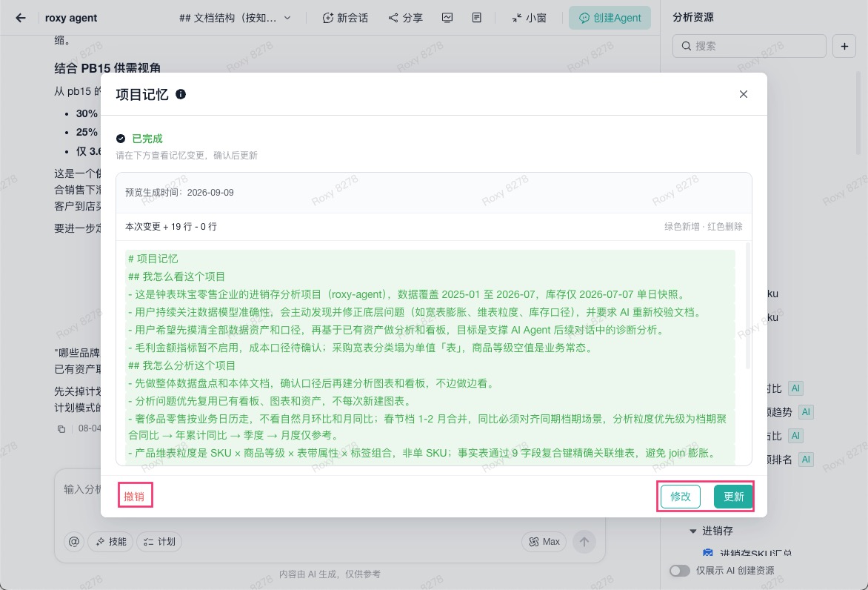868x590 pixels.
Task: Open the document structure title dropdown
Action: (235, 18)
